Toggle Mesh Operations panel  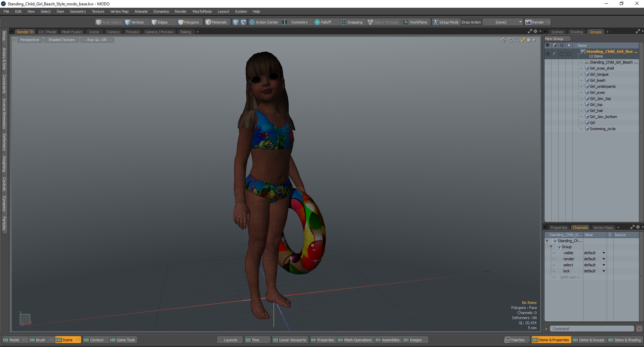[x=355, y=340]
